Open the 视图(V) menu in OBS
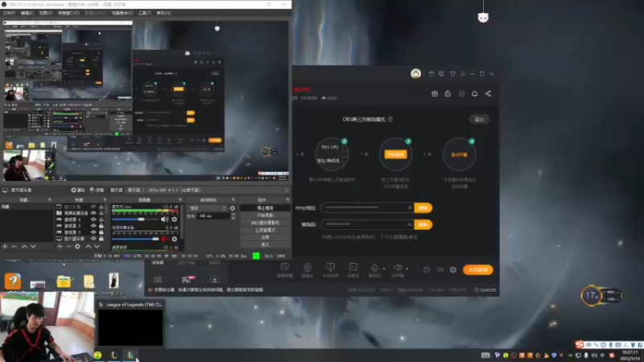 pos(46,13)
